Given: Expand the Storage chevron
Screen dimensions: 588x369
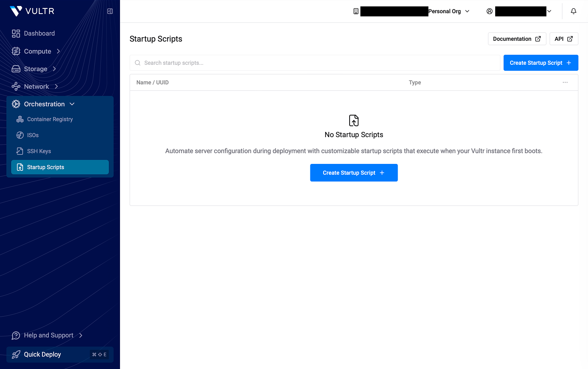Looking at the screenshot, I should click(x=54, y=69).
